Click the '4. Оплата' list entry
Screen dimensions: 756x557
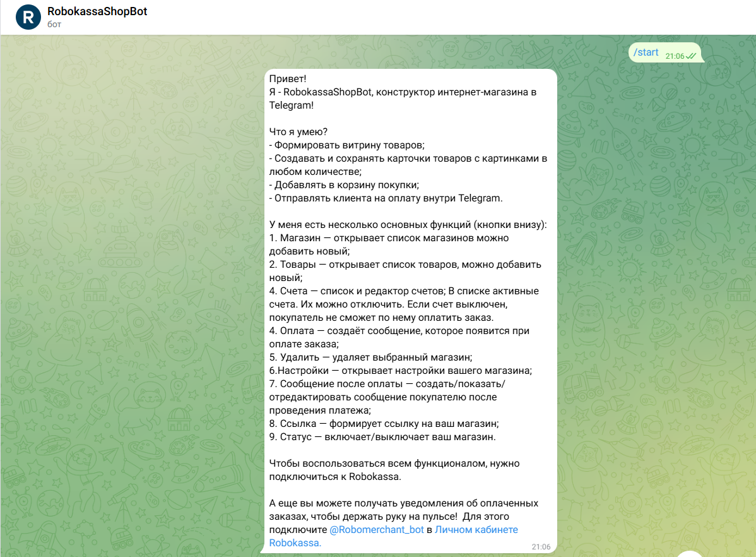[399, 337]
